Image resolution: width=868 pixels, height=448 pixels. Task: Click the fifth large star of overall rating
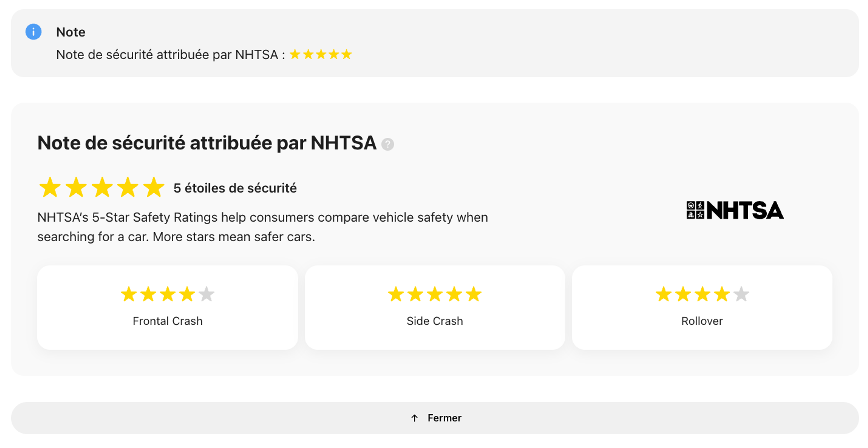[x=154, y=187]
